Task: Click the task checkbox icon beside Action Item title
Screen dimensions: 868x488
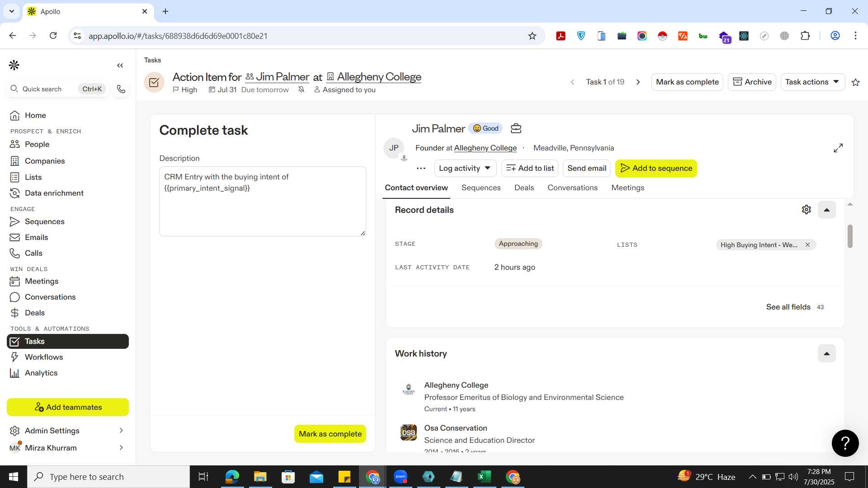Action: coord(154,82)
